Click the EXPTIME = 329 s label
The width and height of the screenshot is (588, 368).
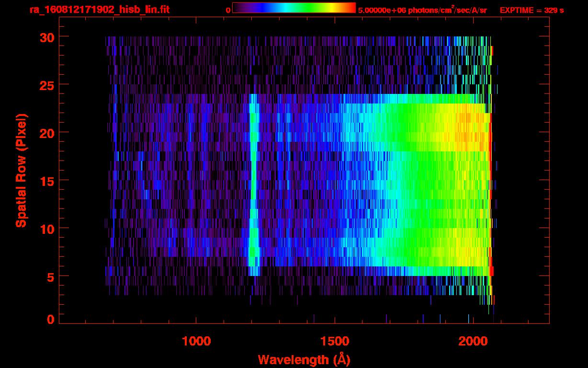point(531,10)
